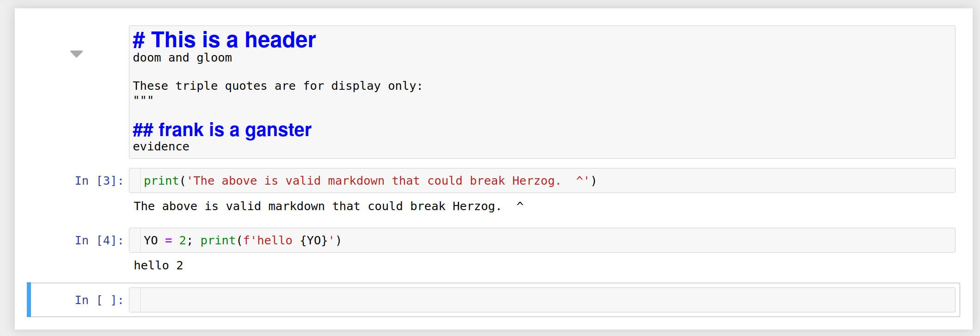The height and width of the screenshot is (336, 980).
Task: Click the triple quotes line in the markdown
Action: (x=142, y=97)
